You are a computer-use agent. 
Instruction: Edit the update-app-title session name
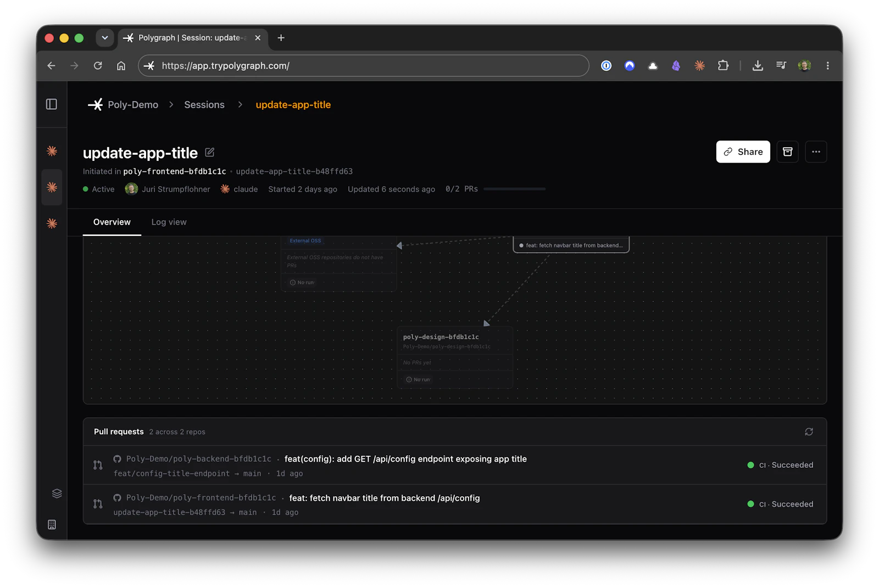point(210,153)
